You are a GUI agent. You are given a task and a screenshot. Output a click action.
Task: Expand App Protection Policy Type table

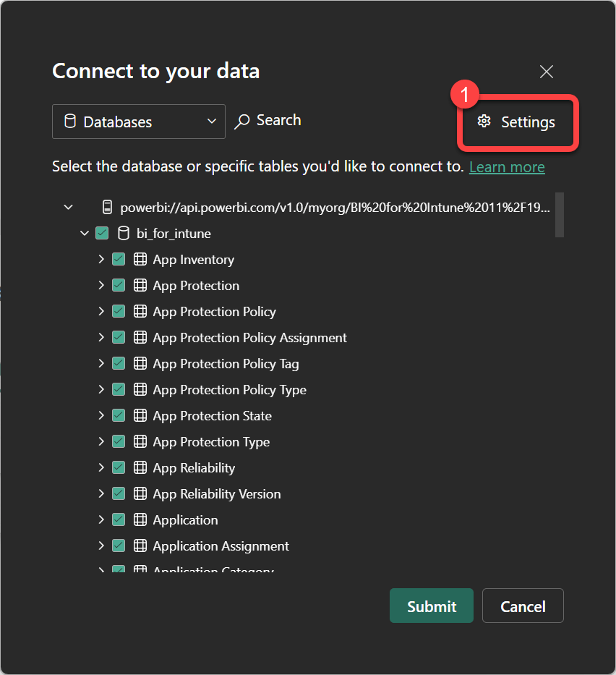(x=101, y=389)
